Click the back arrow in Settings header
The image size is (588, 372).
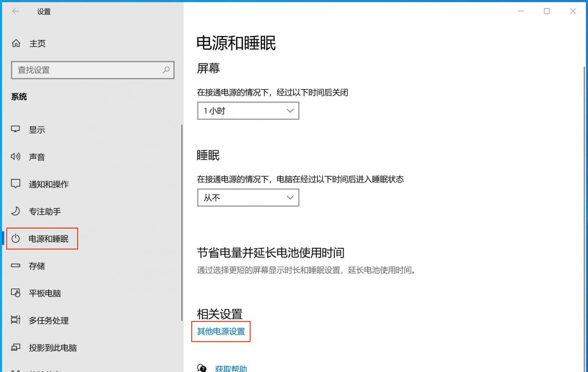(16, 11)
